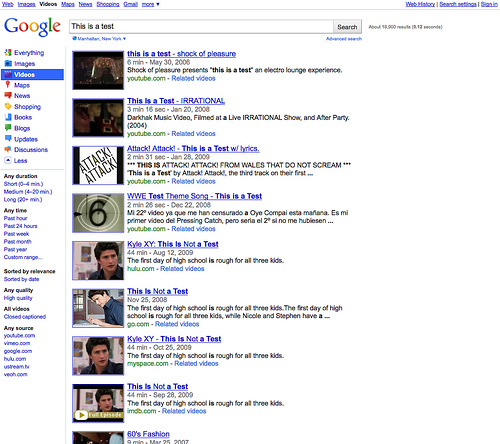500x444 pixels.
Task: Open Web History link
Action: 420,4
